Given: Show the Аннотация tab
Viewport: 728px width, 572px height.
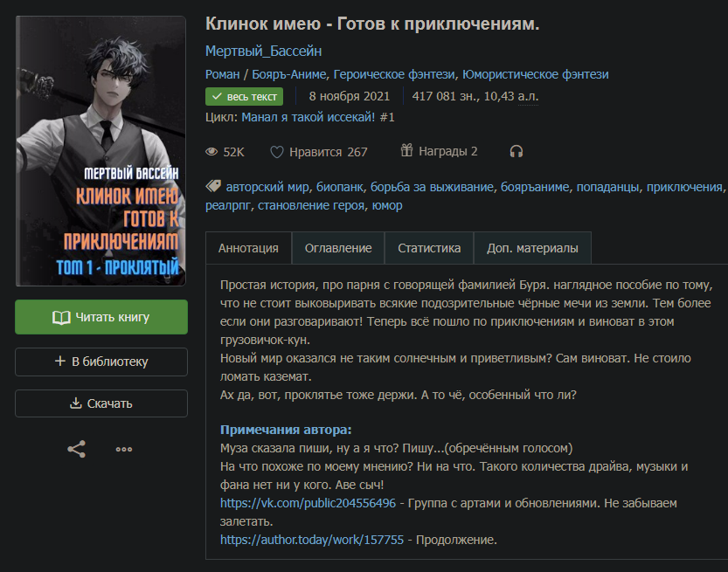Looking at the screenshot, I should (248, 248).
